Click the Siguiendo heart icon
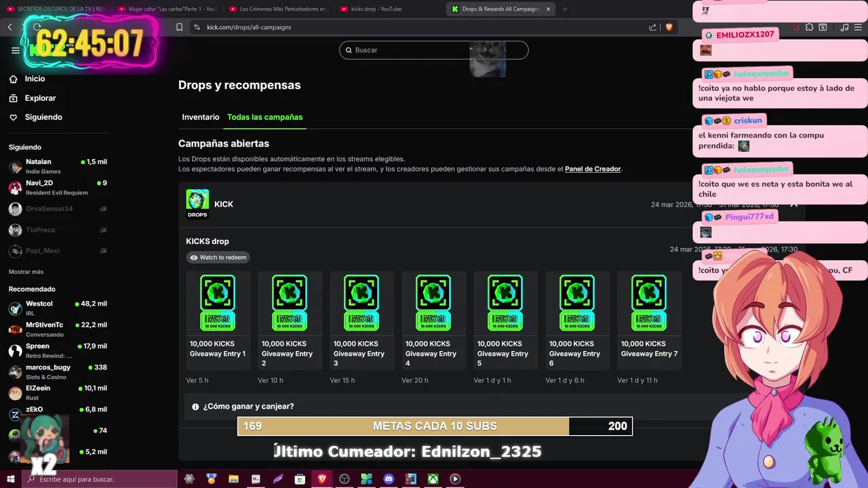Image resolution: width=868 pixels, height=488 pixels. tap(13, 117)
